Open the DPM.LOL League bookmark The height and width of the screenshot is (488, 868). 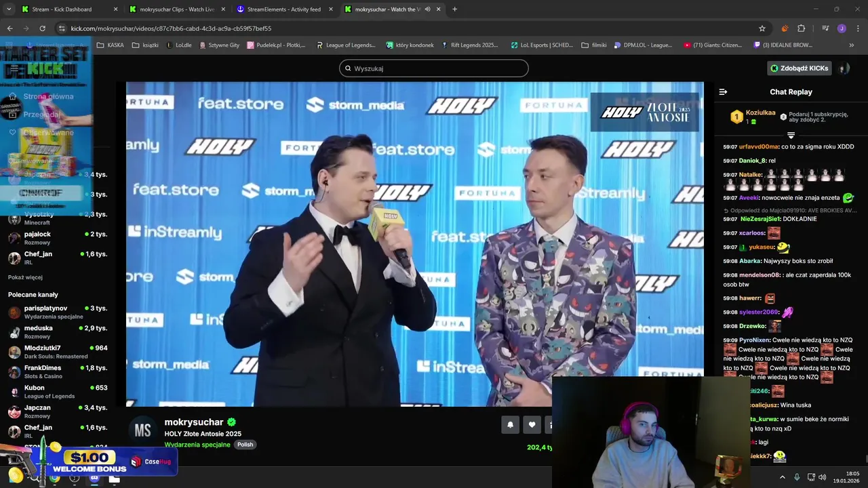[x=643, y=45]
